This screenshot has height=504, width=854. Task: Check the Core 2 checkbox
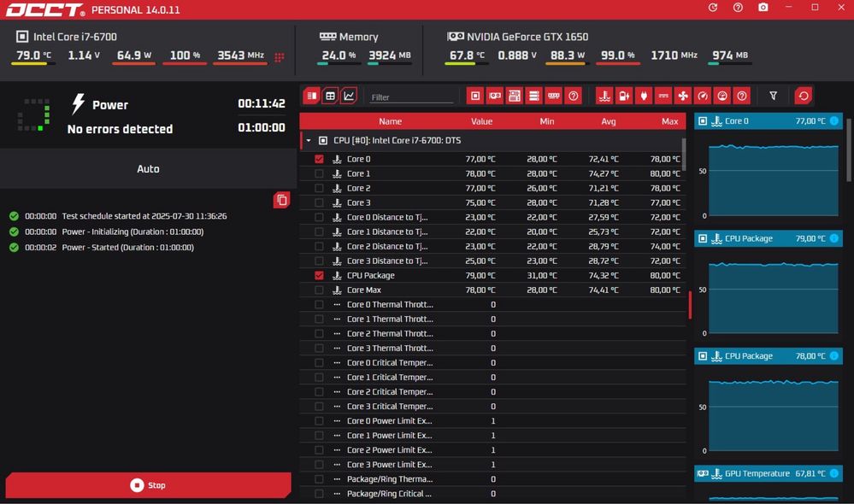pyautogui.click(x=319, y=188)
